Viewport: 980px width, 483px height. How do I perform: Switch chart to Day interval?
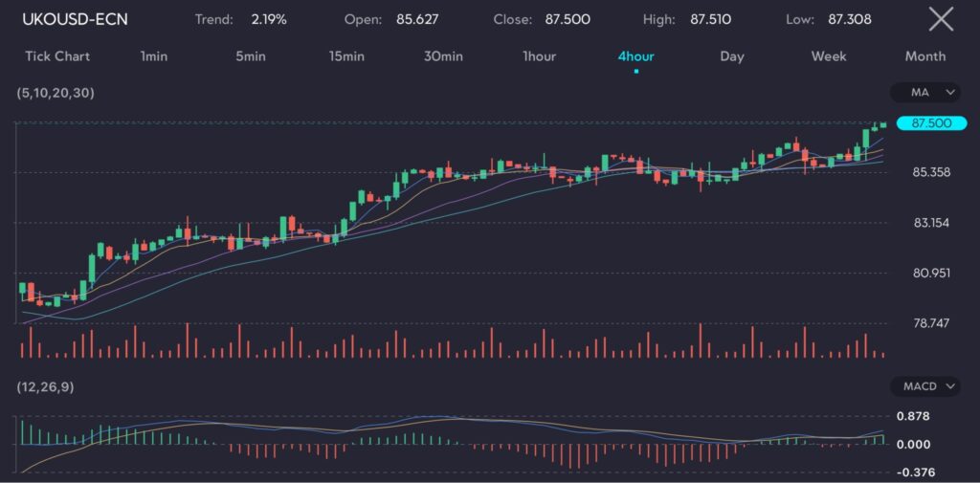732,56
